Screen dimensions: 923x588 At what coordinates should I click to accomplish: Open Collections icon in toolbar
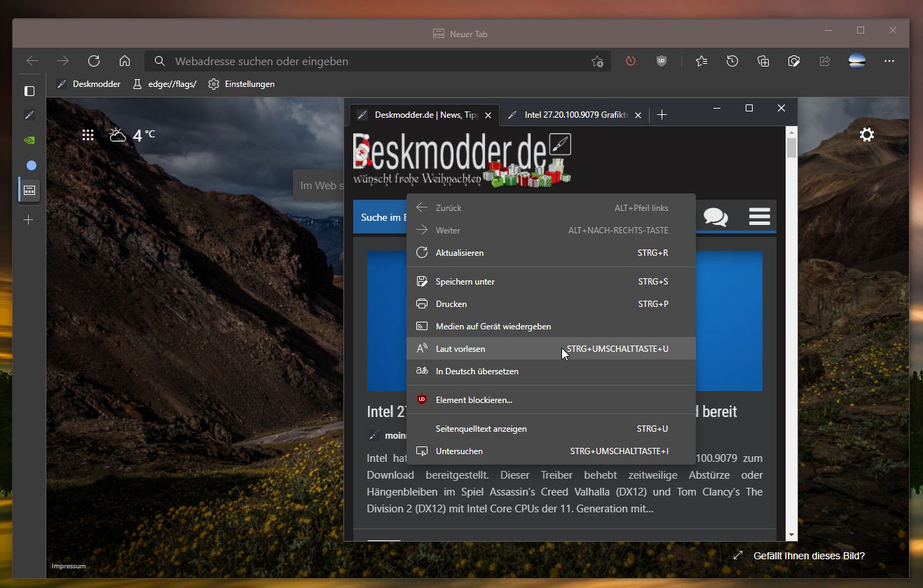pos(763,61)
